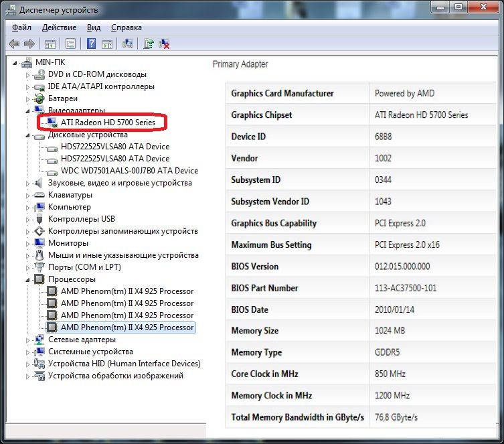Screen dimensions: 504x444
Task: Click the Primary Adapter heading
Action: click(x=240, y=64)
